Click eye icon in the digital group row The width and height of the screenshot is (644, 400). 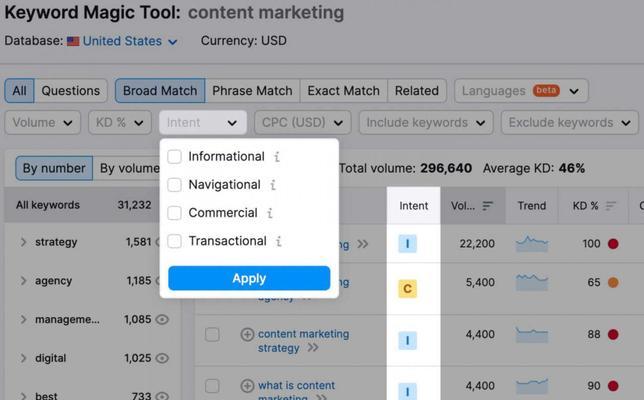pos(162,358)
